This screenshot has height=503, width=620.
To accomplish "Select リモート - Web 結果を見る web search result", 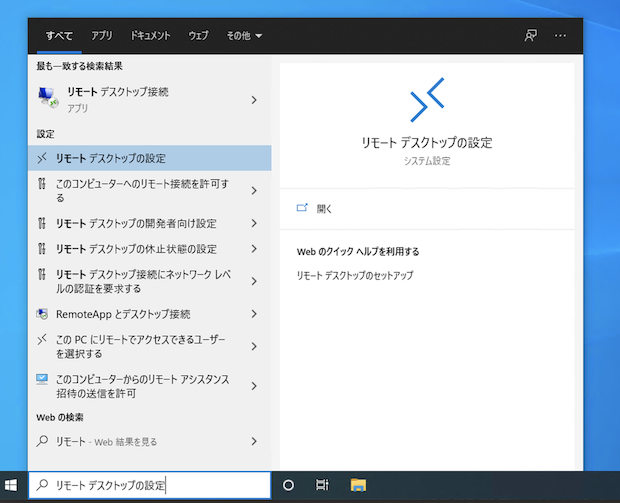I will 149,441.
